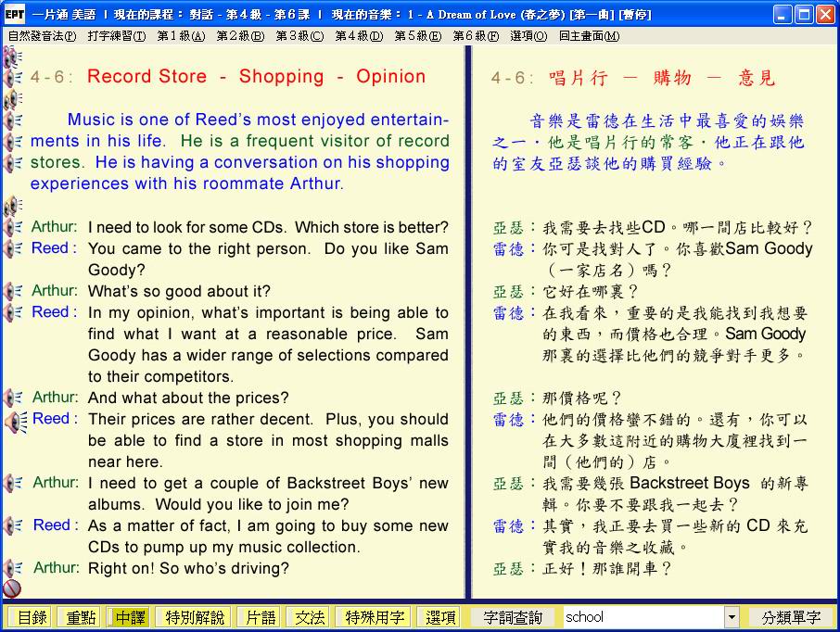Click the red stop icon at bottom left
Image resolution: width=840 pixels, height=632 pixels.
coord(12,588)
